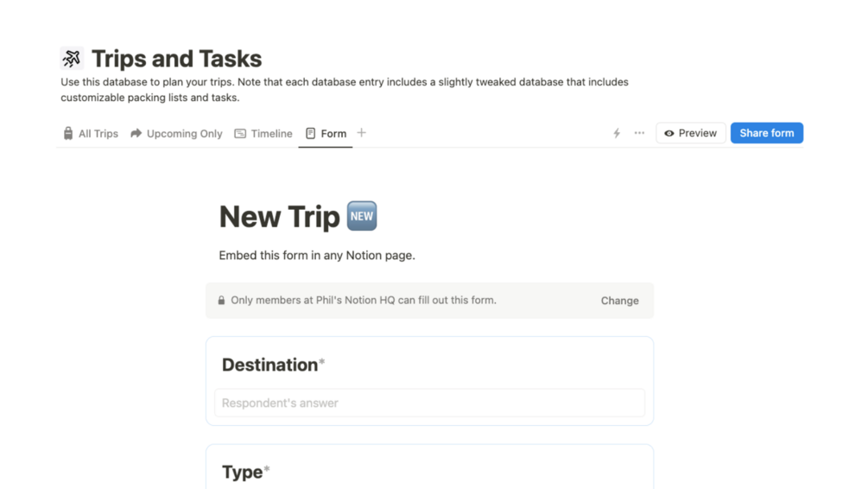Open automations via the lightning bolt icon
Image resolution: width=868 pixels, height=489 pixels.
point(617,133)
